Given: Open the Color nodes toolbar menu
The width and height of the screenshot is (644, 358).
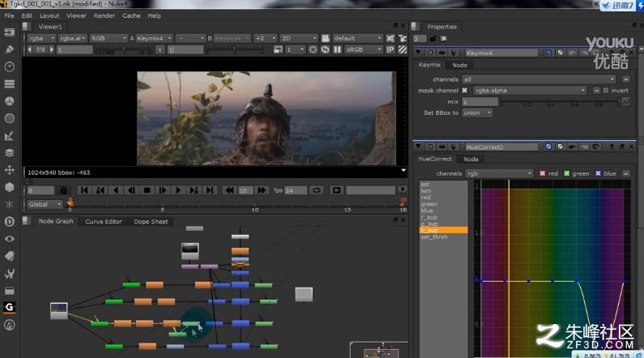Looking at the screenshot, I should click(9, 101).
